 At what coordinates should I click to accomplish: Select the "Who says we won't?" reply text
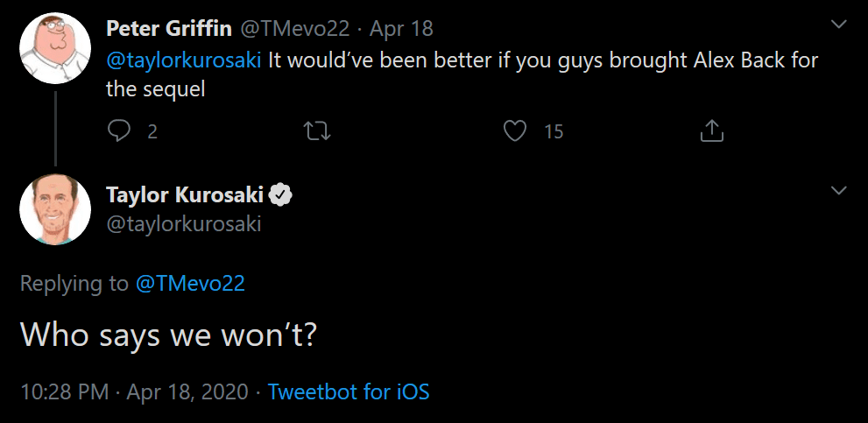tap(167, 334)
